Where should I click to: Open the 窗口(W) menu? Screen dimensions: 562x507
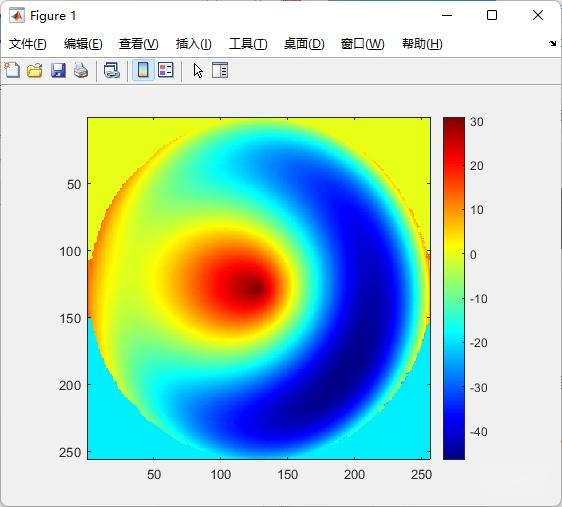(362, 44)
